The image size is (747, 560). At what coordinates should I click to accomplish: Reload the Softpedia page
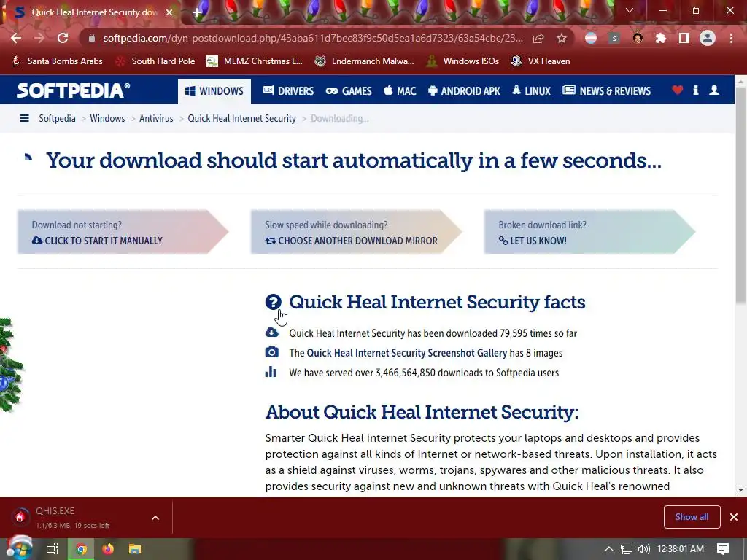pos(63,38)
